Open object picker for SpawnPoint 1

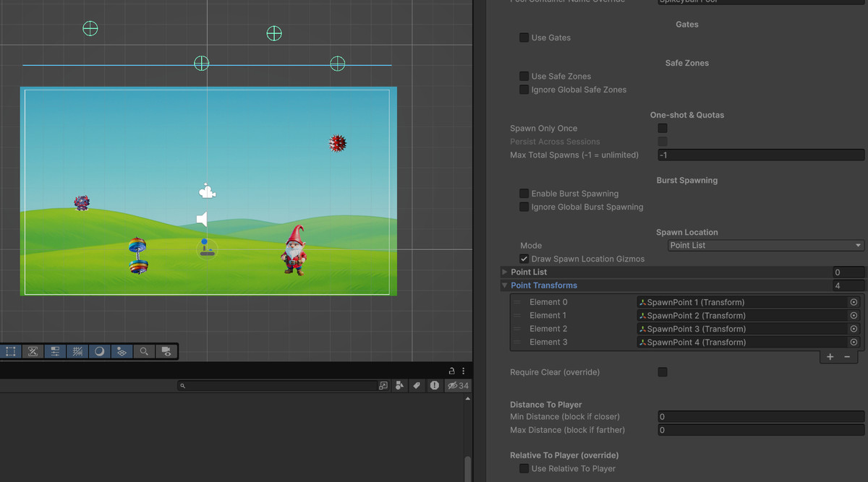[854, 302]
